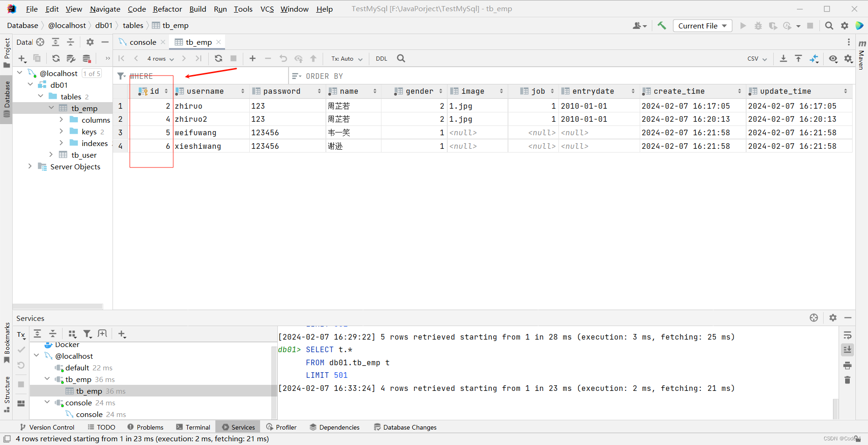The image size is (868, 445).
Task: Click the New plus icon in Database panel
Action: pyautogui.click(x=22, y=58)
